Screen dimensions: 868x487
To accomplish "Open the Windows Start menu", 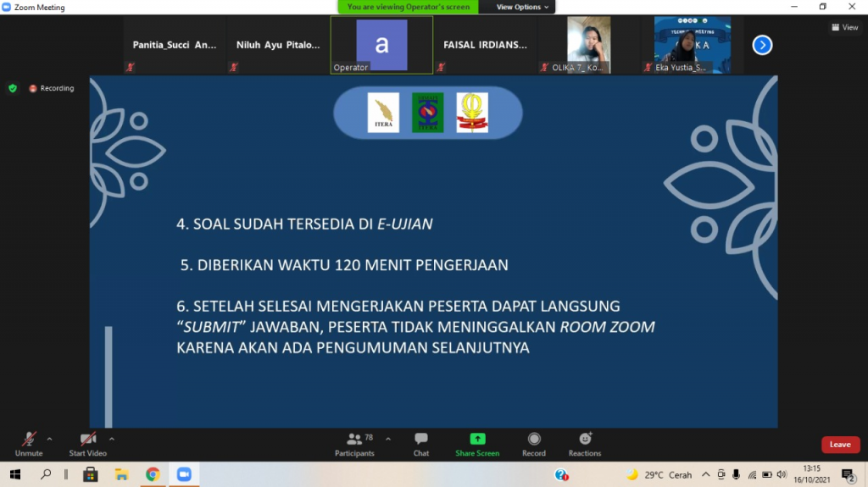I will coord(14,474).
